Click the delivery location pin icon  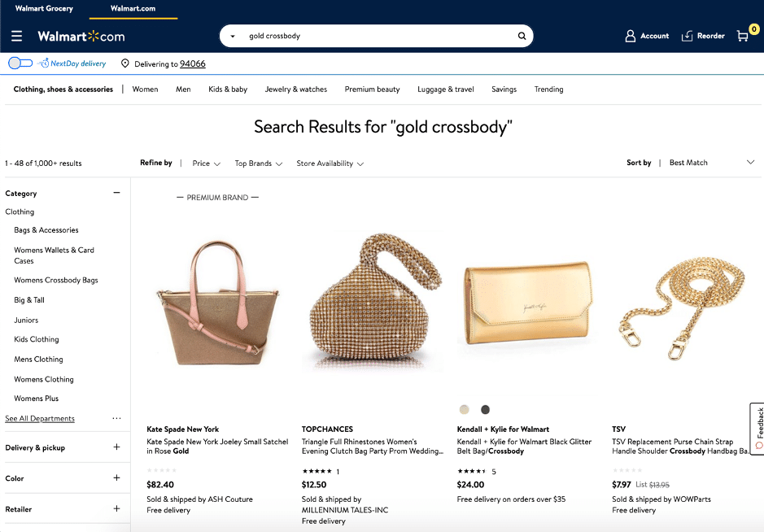coord(125,63)
